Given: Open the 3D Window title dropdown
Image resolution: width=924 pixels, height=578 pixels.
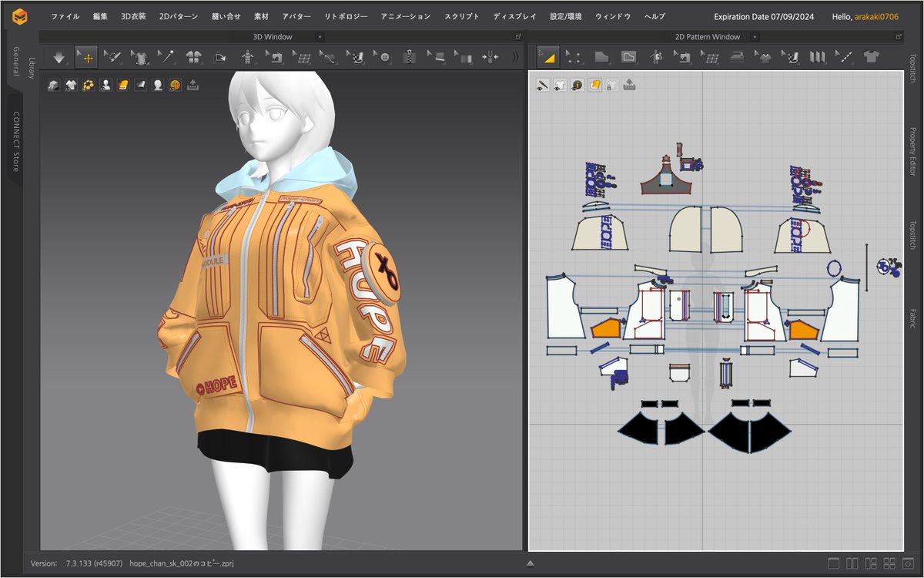Looking at the screenshot, I should point(320,37).
